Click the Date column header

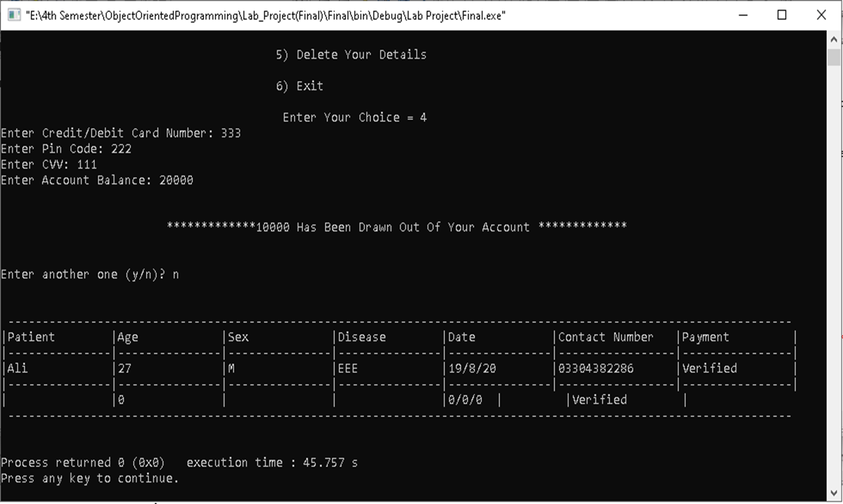coord(461,337)
